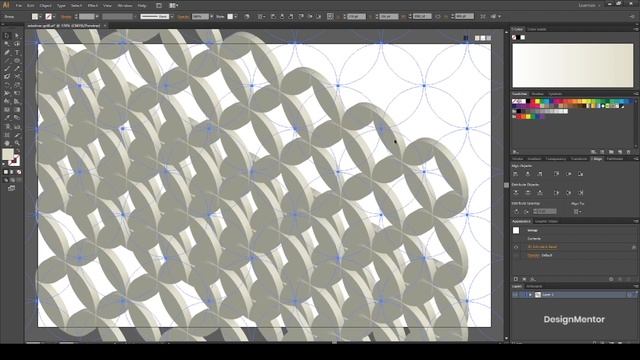Click Horizontal Align Right in Align panel
Screen dimensions: 640x360
(540, 174)
